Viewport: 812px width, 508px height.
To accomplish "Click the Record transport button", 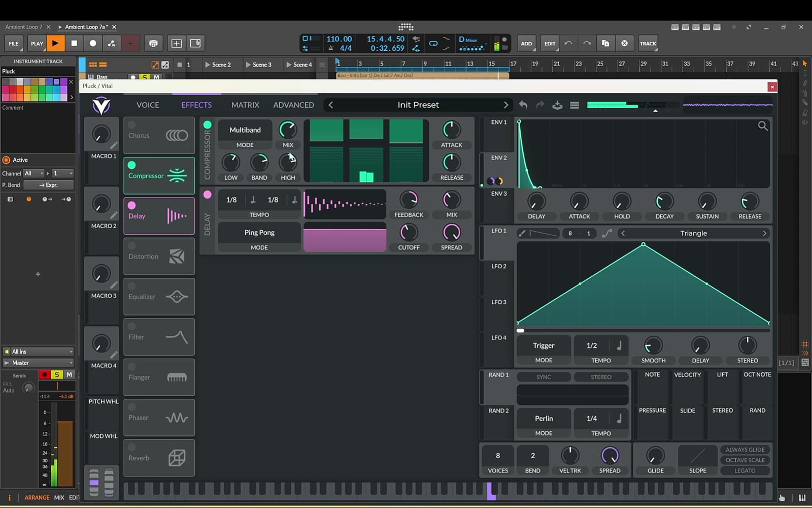I will click(x=93, y=43).
